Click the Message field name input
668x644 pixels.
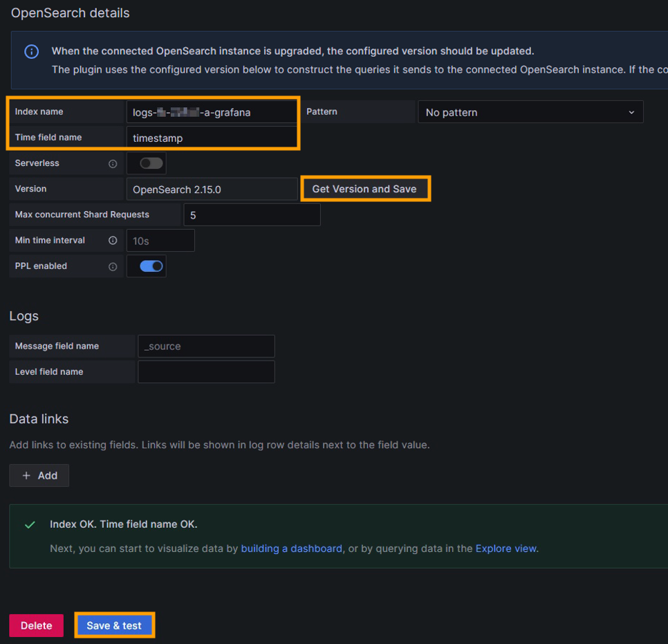[206, 346]
